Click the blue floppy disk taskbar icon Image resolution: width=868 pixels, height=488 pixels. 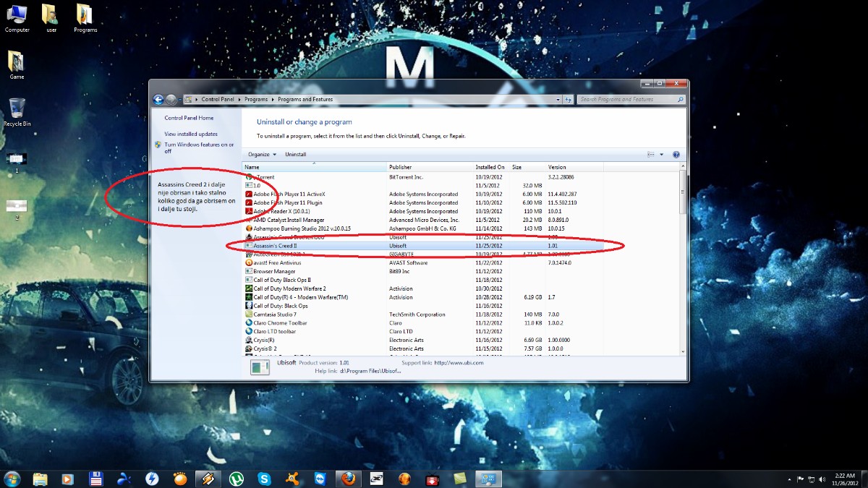point(95,479)
